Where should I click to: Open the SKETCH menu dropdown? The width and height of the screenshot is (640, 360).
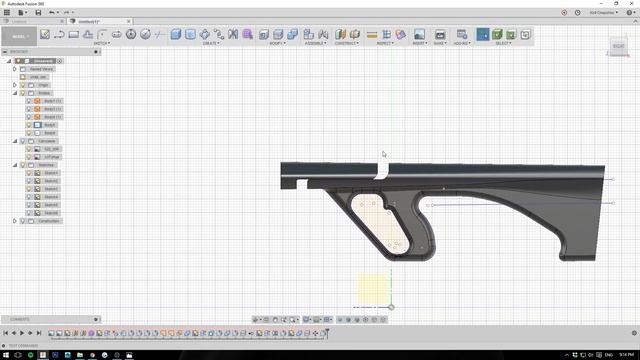[102, 43]
